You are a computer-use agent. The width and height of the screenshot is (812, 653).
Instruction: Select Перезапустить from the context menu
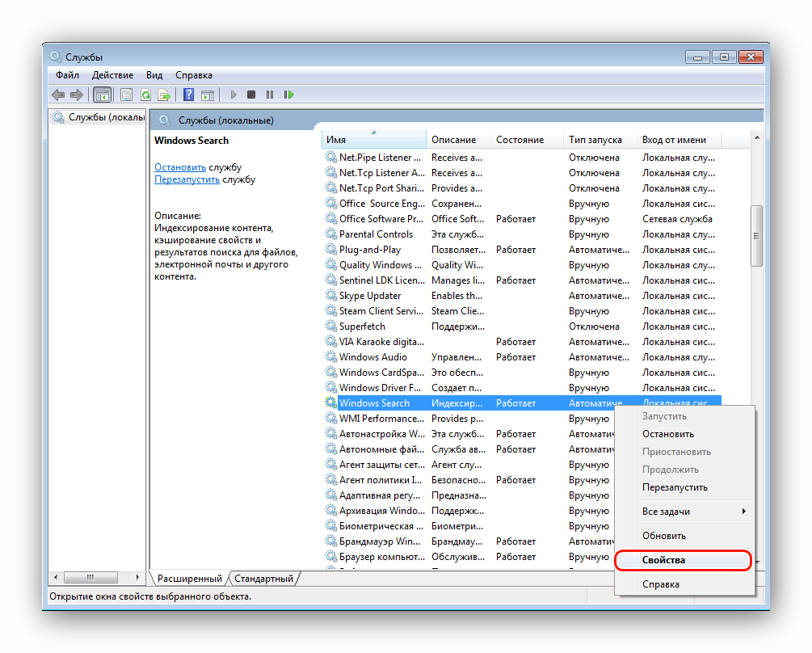[675, 487]
